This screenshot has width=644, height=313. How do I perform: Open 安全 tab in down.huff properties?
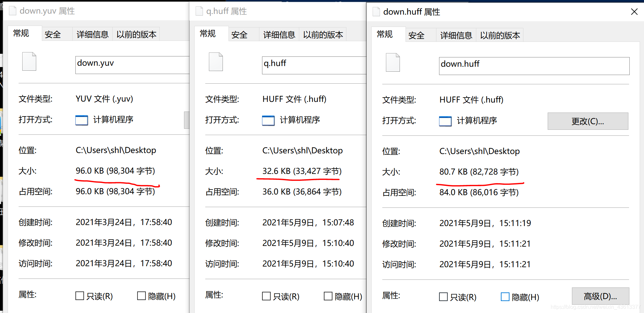[421, 35]
